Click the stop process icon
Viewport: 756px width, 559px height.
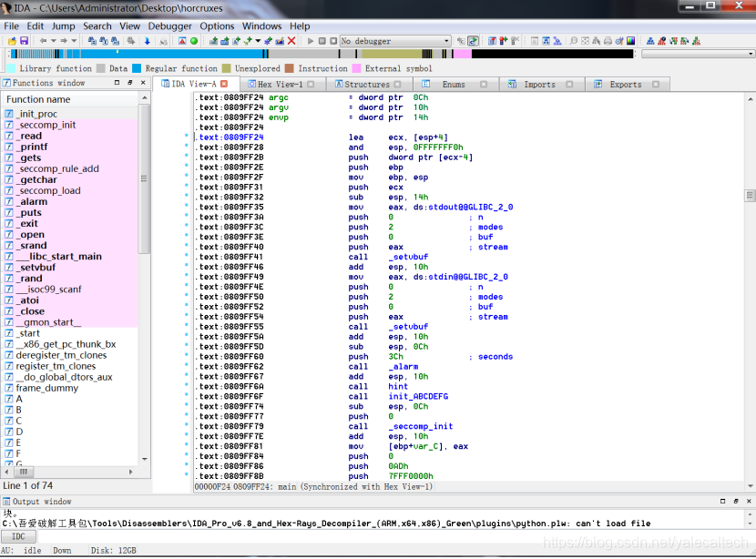(x=333, y=41)
